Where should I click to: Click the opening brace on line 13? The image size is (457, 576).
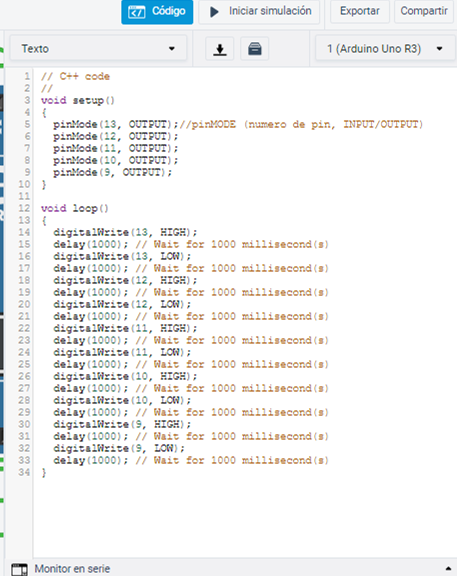(x=44, y=220)
